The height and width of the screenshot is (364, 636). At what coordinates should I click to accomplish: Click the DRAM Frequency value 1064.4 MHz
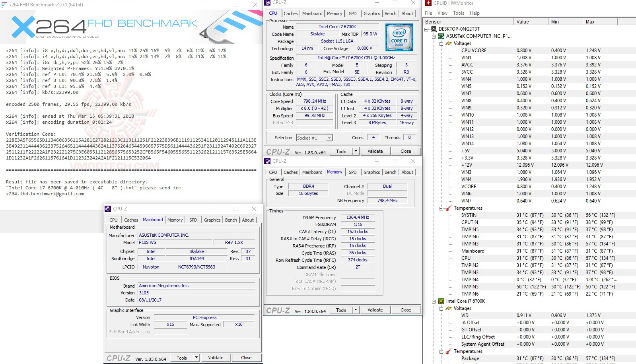tap(358, 217)
